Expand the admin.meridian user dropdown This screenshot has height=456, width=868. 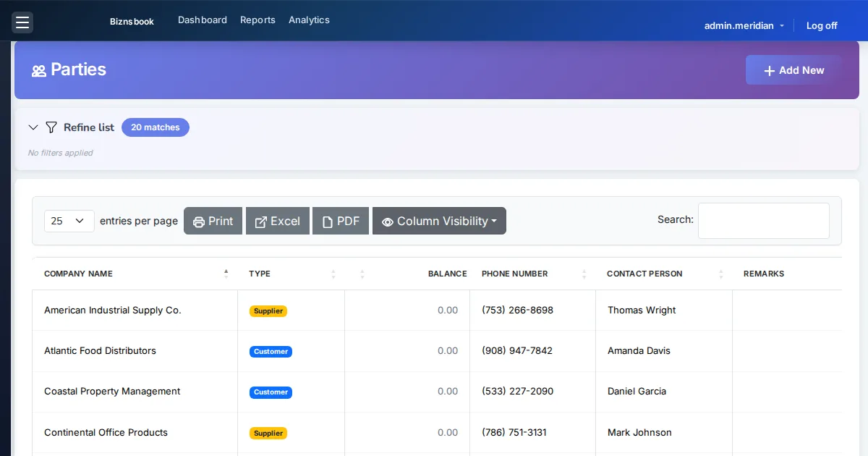[744, 25]
